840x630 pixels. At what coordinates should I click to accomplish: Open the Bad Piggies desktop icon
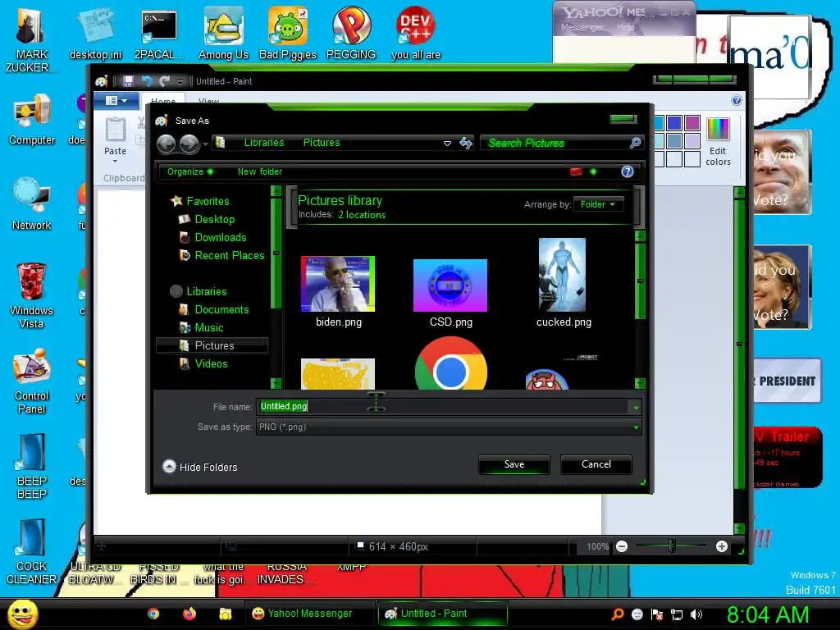(x=288, y=33)
